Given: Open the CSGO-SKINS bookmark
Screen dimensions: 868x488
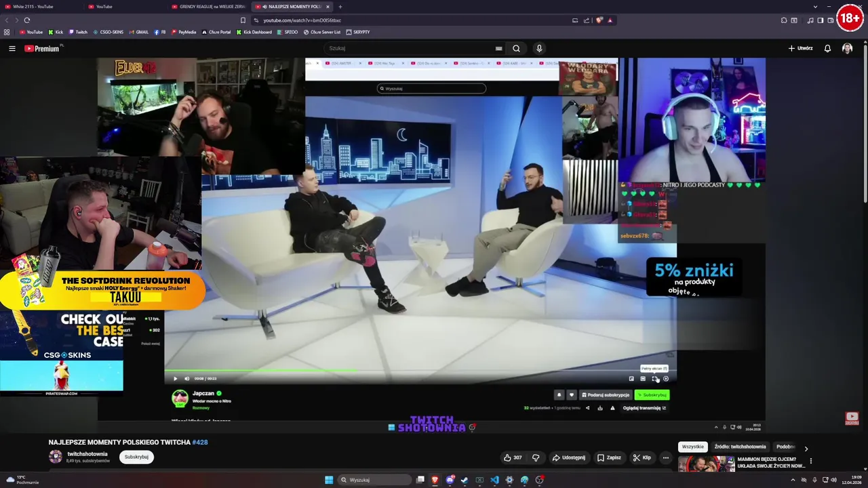Looking at the screenshot, I should click(x=108, y=32).
